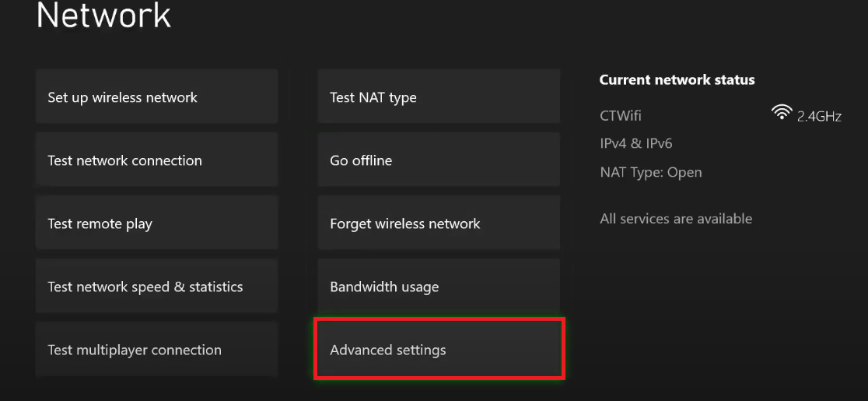Open the highlighted Advanced settings tile

(439, 350)
